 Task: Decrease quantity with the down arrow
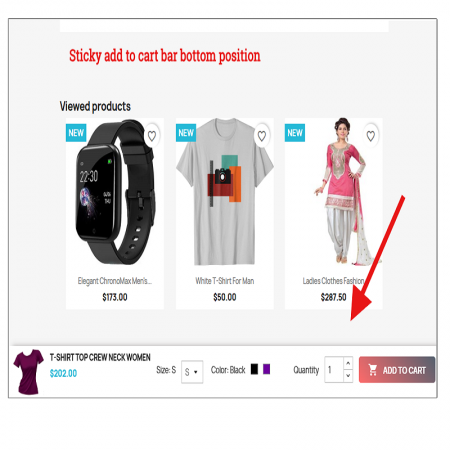(x=348, y=376)
